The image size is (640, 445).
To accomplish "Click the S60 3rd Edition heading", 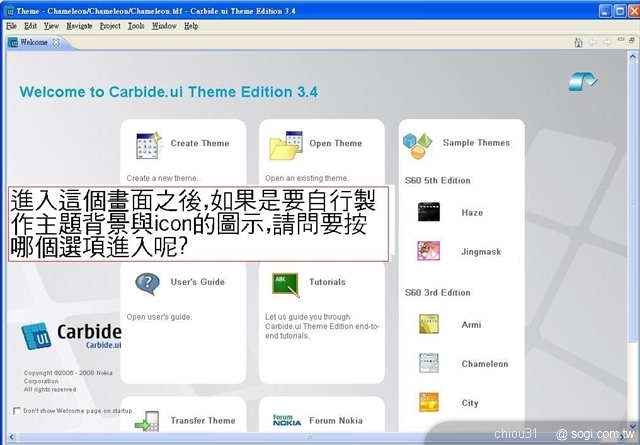I will click(438, 293).
